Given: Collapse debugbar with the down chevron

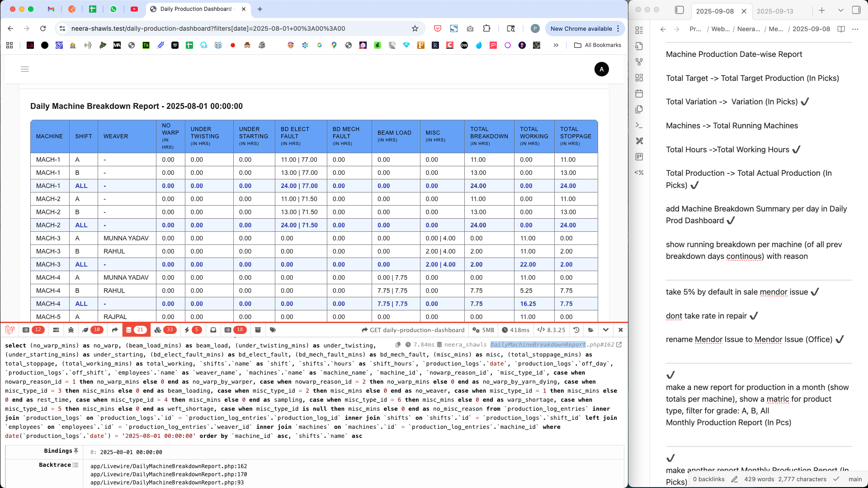Looking at the screenshot, I should click(x=606, y=330).
